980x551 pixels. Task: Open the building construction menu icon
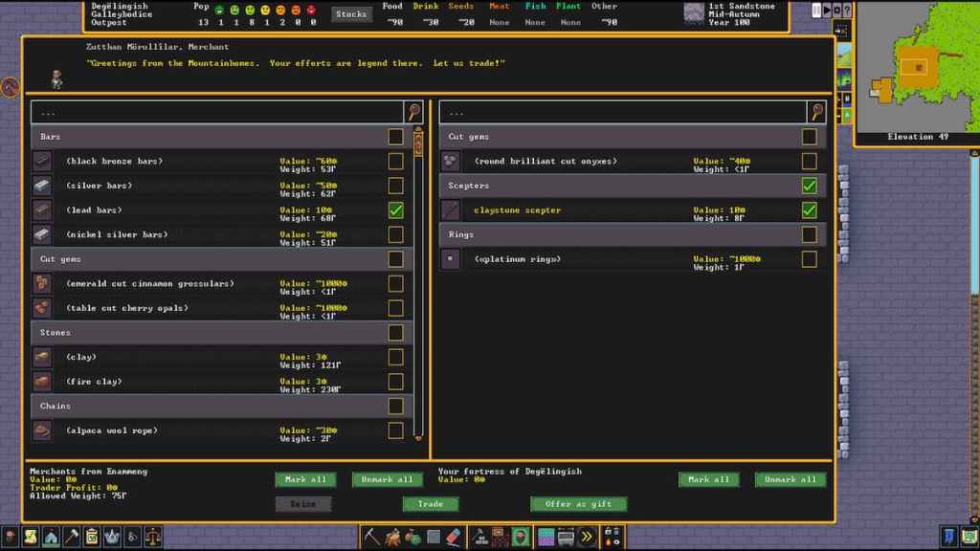pos(480,537)
